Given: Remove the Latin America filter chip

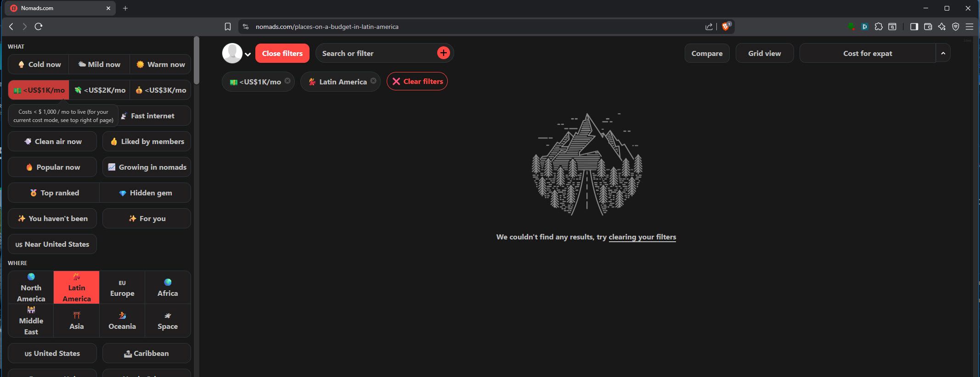Looking at the screenshot, I should coord(373,81).
